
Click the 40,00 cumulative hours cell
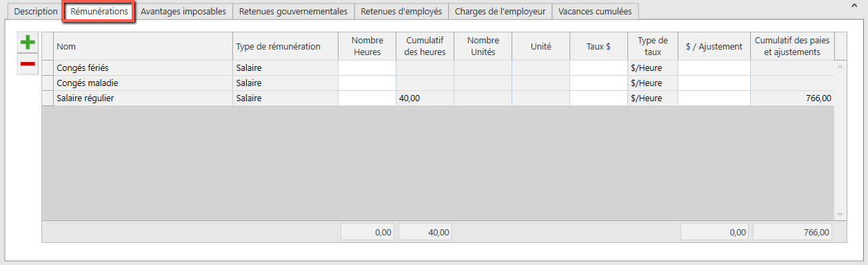point(425,98)
